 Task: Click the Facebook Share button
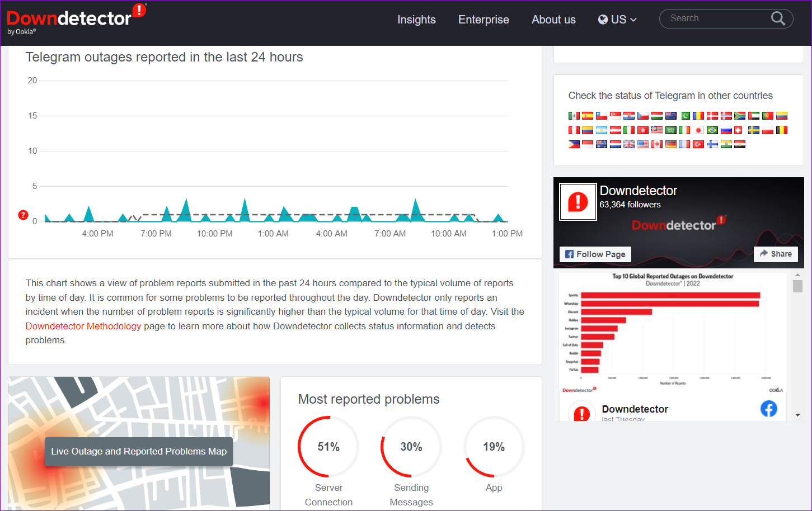(776, 254)
